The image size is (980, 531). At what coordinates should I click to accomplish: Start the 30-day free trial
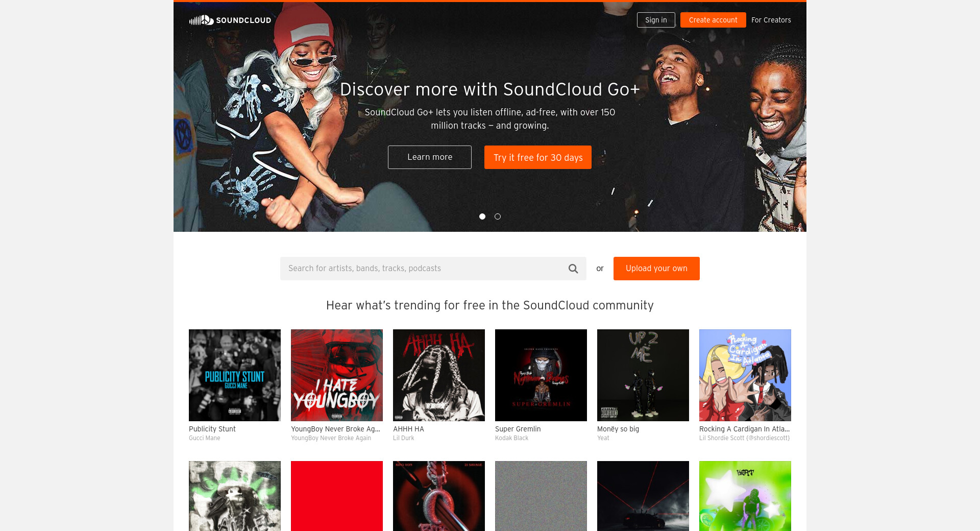click(x=538, y=157)
